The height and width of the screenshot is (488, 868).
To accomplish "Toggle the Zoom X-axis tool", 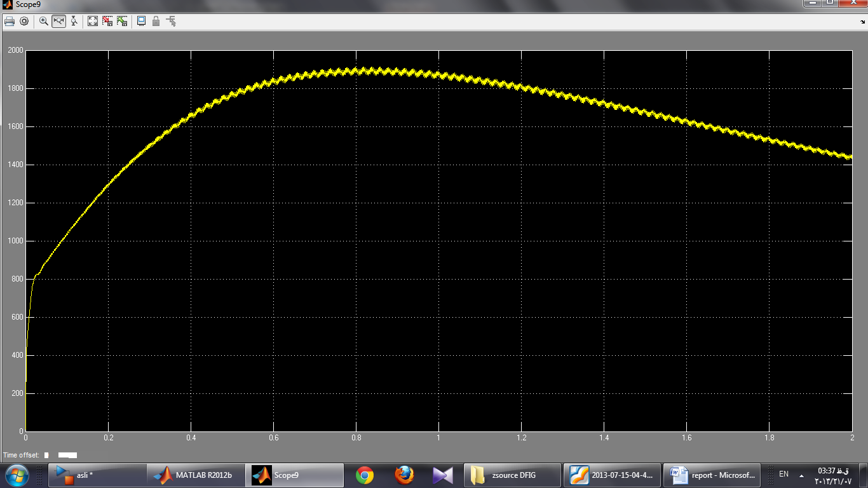I will (59, 21).
